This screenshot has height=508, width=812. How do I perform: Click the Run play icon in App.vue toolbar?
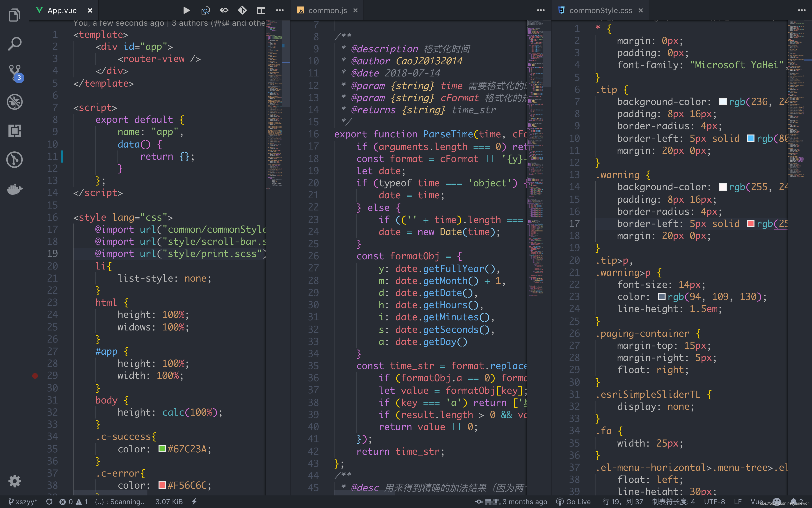coord(186,10)
